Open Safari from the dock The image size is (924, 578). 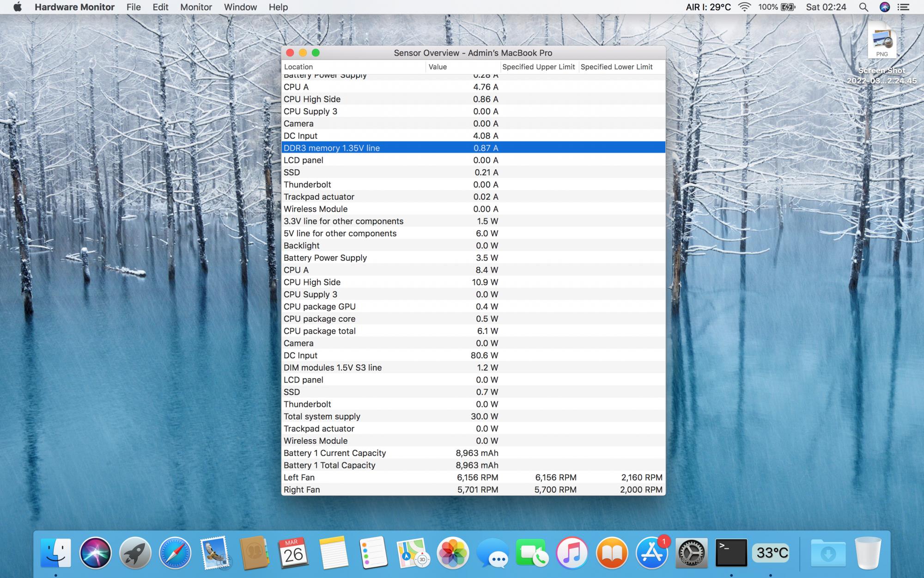tap(175, 553)
